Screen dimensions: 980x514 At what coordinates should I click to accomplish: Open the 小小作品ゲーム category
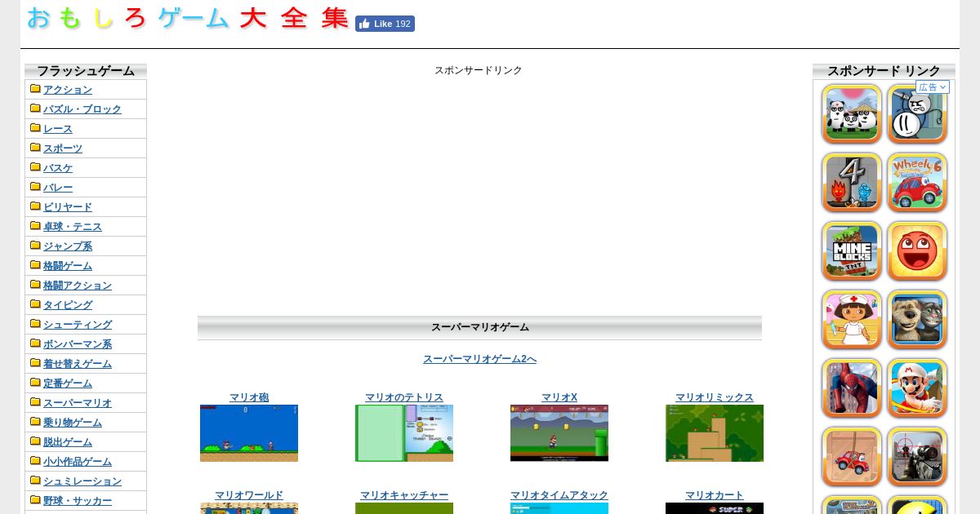coord(78,462)
